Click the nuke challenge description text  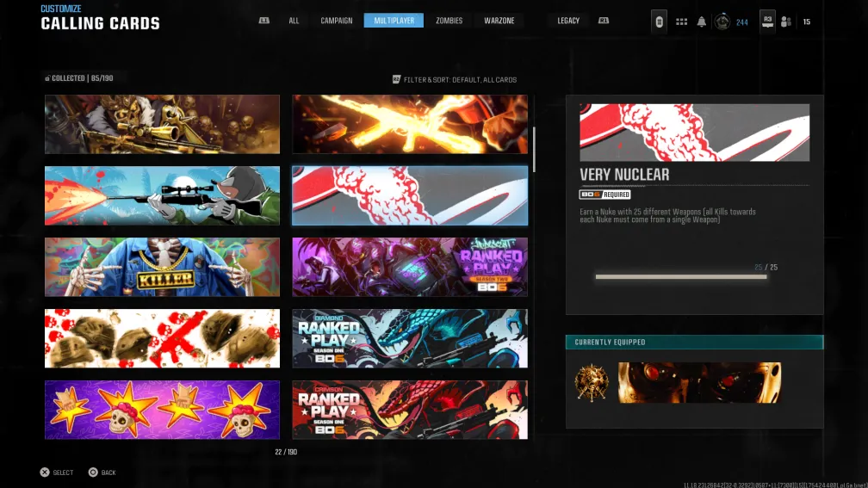pyautogui.click(x=667, y=216)
